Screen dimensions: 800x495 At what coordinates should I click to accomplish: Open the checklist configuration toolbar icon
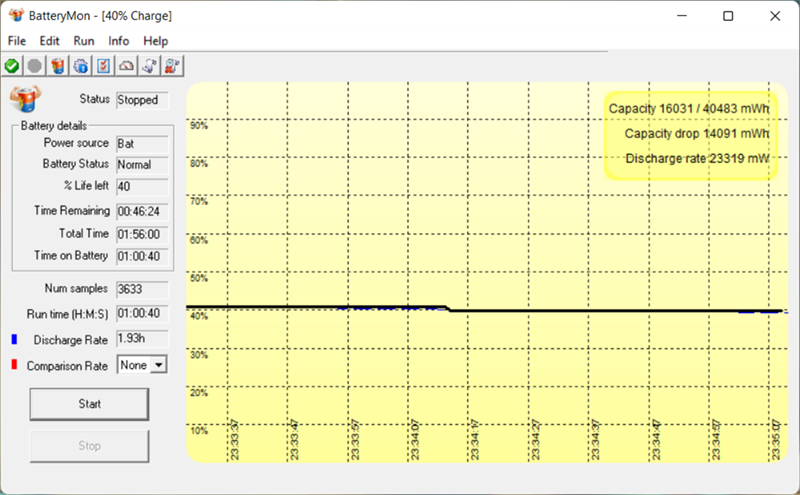click(103, 66)
